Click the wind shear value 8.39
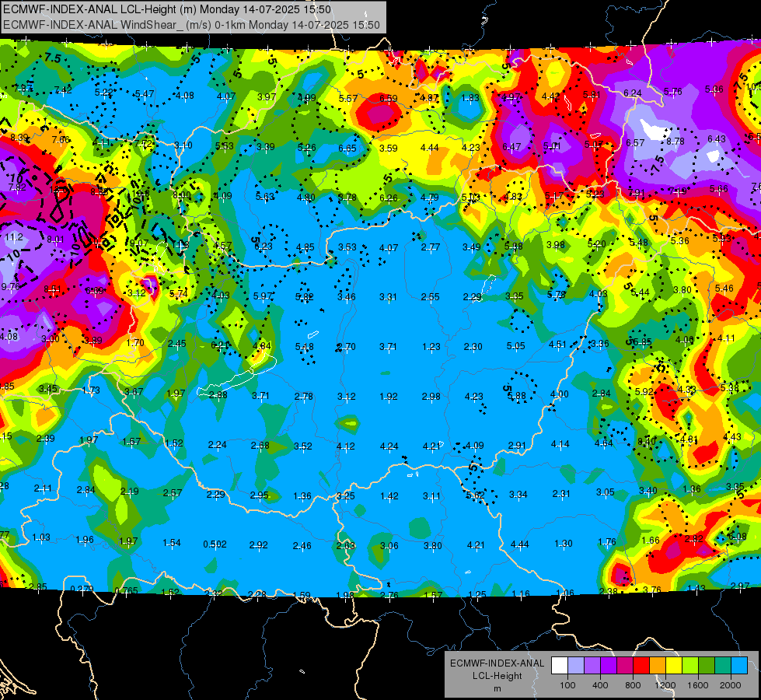Viewport: 761px width, 700px height. pos(19,138)
